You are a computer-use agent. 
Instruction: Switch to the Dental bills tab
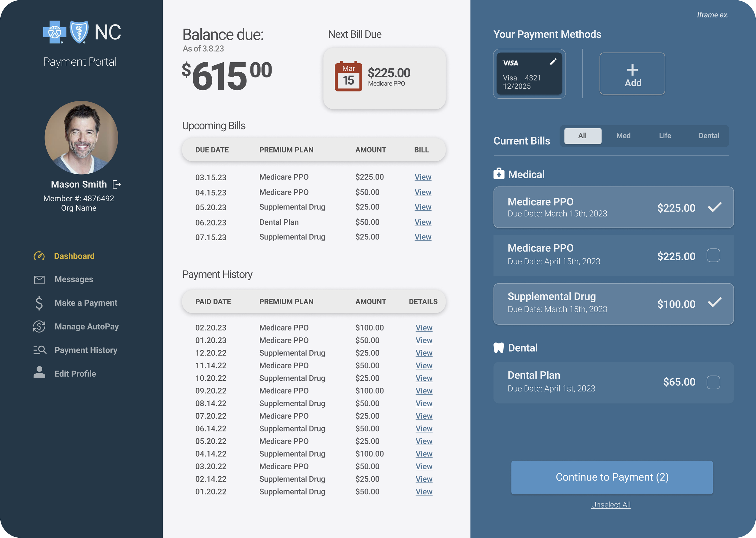[709, 136]
